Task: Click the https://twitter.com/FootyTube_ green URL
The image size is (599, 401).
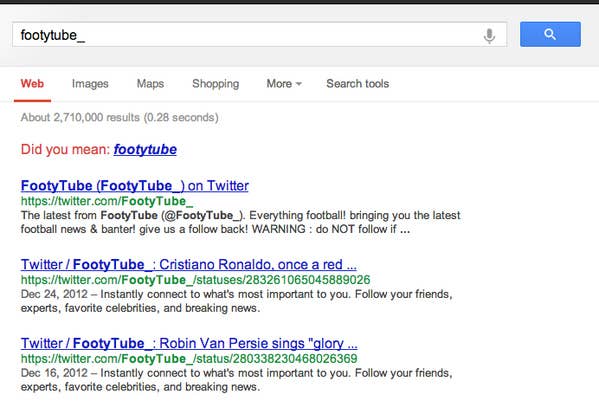Action: pyautogui.click(x=107, y=201)
